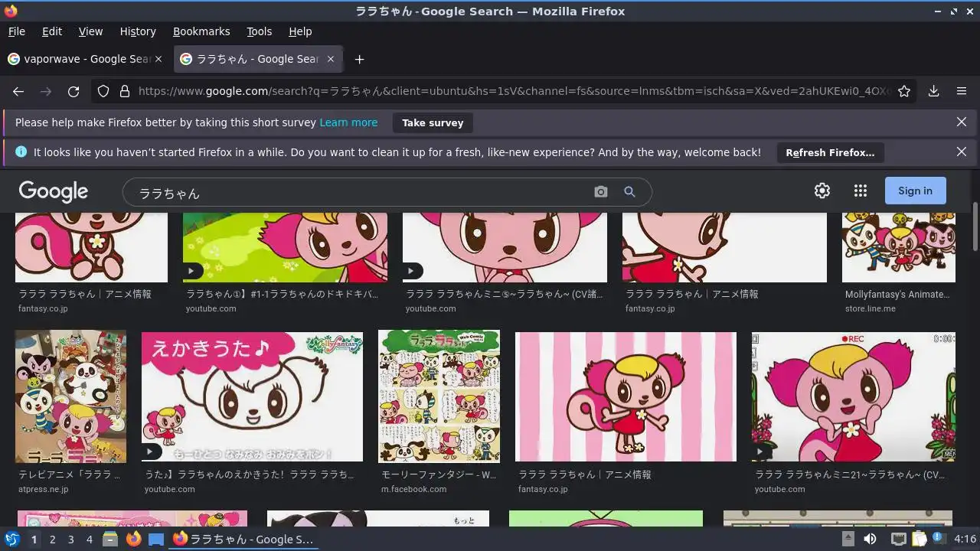
Task: Open the Bookmarks menu
Action: coord(201,31)
